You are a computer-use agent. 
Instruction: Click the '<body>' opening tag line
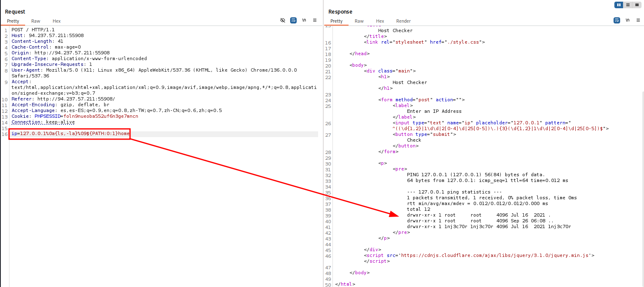(x=358, y=65)
